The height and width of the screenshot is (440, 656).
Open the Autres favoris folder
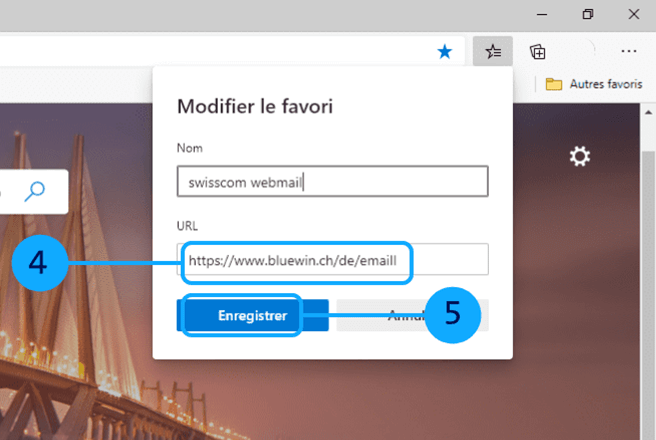pyautogui.click(x=594, y=84)
